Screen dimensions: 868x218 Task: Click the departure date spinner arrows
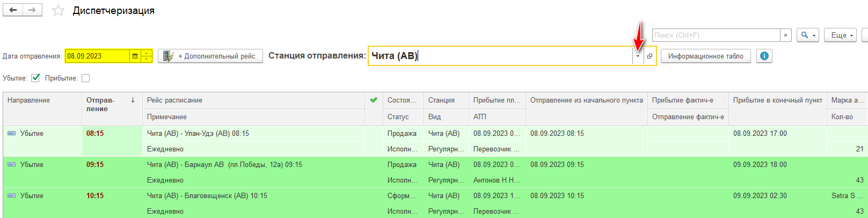[x=147, y=56]
